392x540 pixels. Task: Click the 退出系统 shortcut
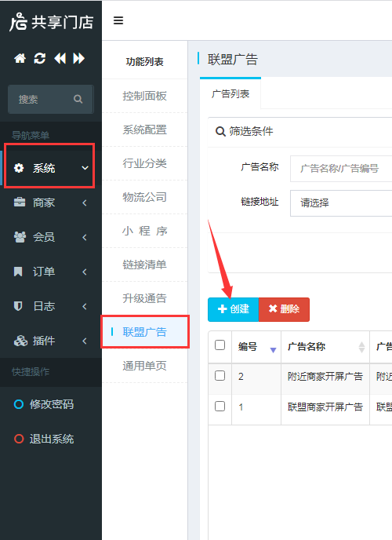click(44, 439)
